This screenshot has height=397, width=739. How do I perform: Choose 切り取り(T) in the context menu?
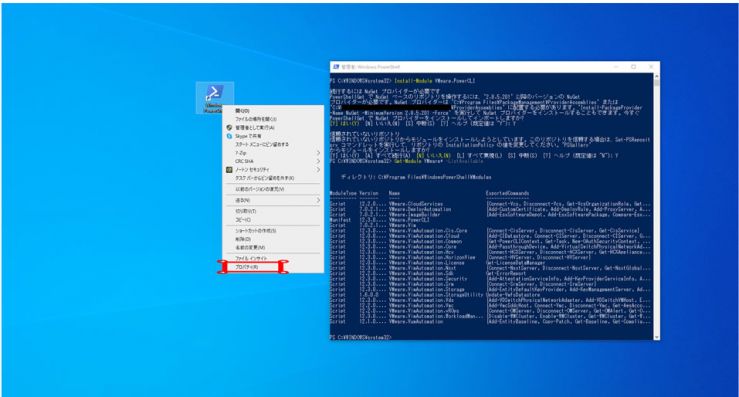tap(273, 211)
